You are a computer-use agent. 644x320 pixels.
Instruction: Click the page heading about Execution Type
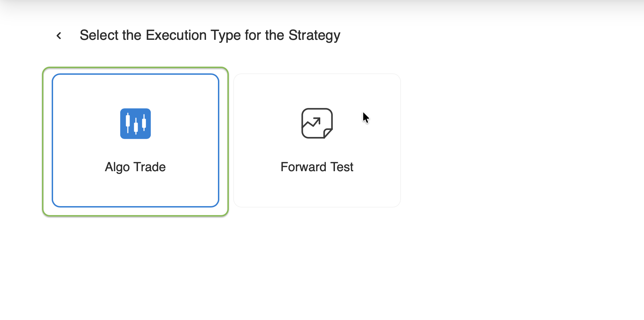[210, 35]
